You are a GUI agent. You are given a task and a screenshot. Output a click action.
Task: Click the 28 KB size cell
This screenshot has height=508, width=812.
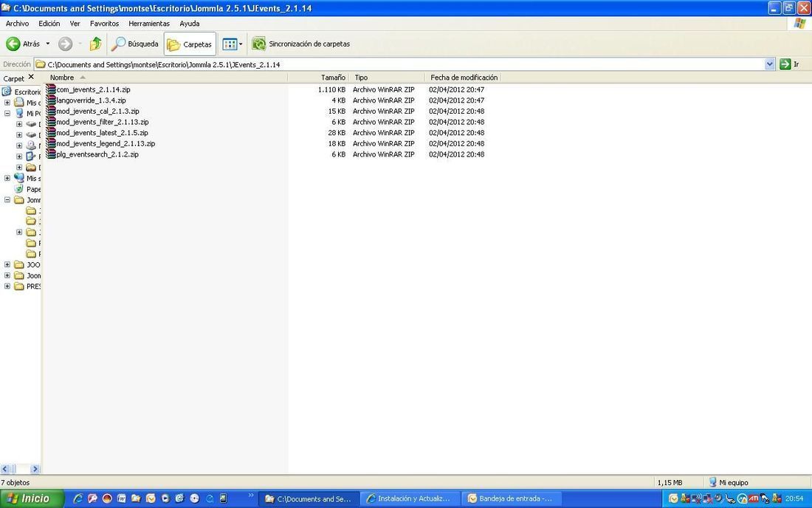[x=337, y=133]
